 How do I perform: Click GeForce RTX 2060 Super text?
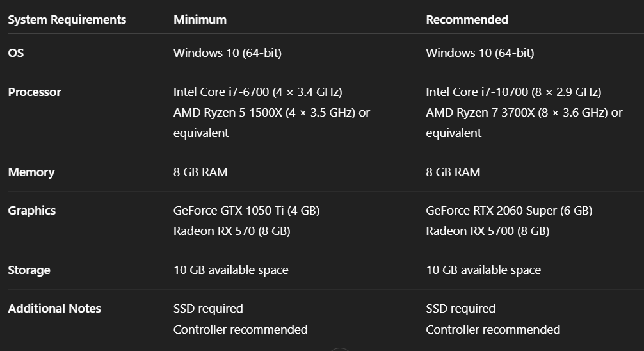[x=509, y=211]
